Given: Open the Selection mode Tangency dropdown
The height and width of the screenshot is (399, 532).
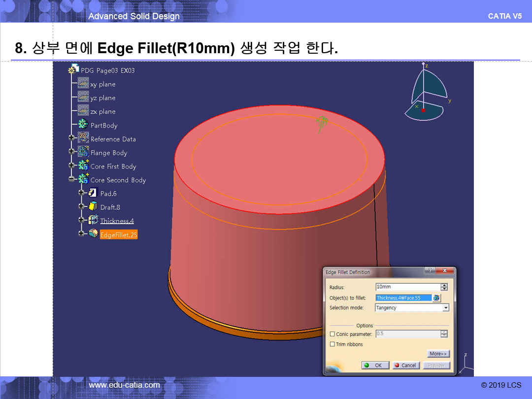Looking at the screenshot, I should point(445,308).
